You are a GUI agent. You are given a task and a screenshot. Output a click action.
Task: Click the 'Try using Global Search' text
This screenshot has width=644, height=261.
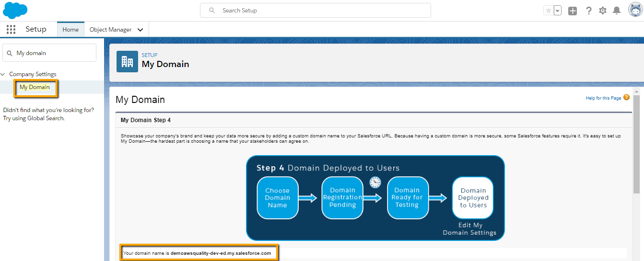(34, 118)
